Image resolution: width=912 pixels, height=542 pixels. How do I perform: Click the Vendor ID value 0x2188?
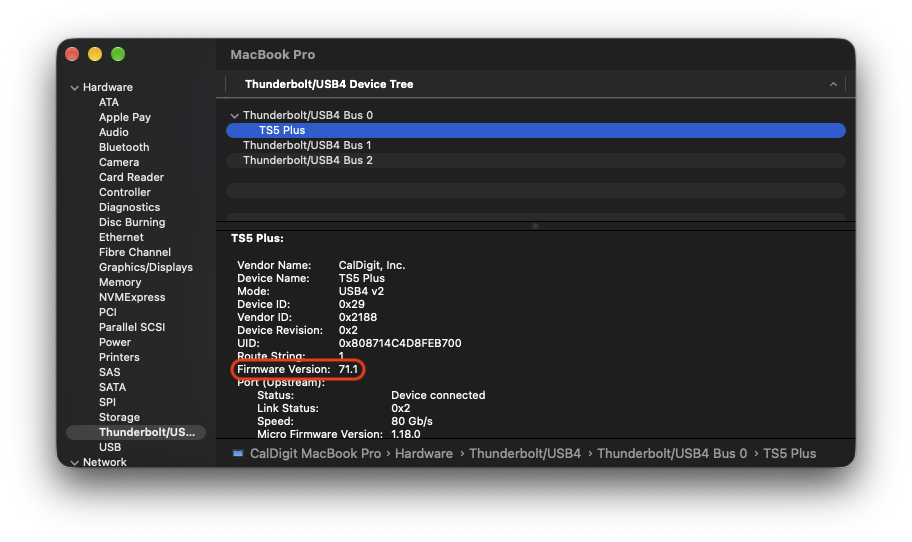pyautogui.click(x=358, y=318)
